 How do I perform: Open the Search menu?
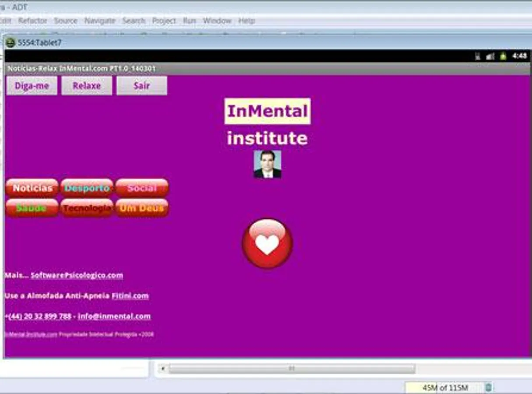(134, 21)
